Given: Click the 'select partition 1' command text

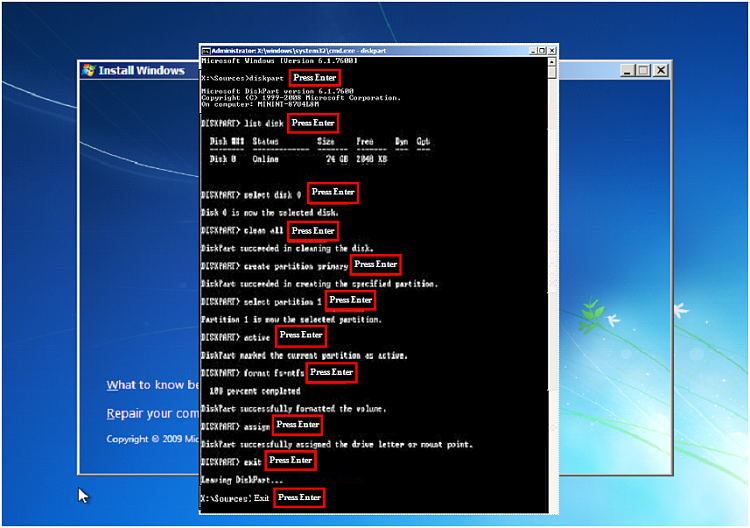Looking at the screenshot, I should pyautogui.click(x=283, y=302).
